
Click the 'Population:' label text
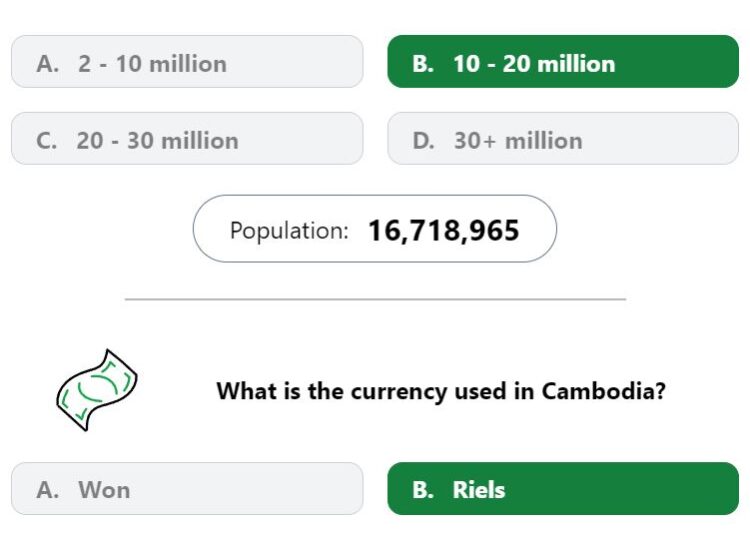coord(289,230)
